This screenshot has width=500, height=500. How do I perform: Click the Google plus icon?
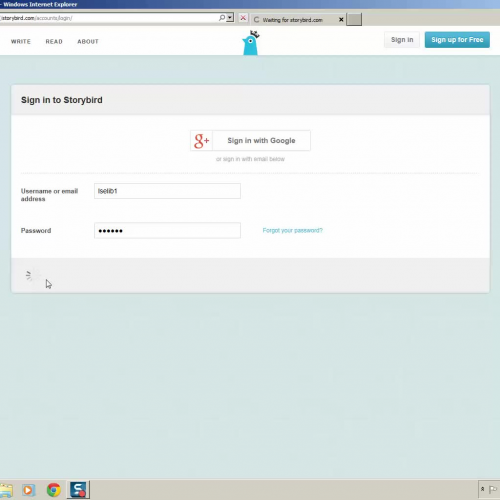click(x=201, y=141)
